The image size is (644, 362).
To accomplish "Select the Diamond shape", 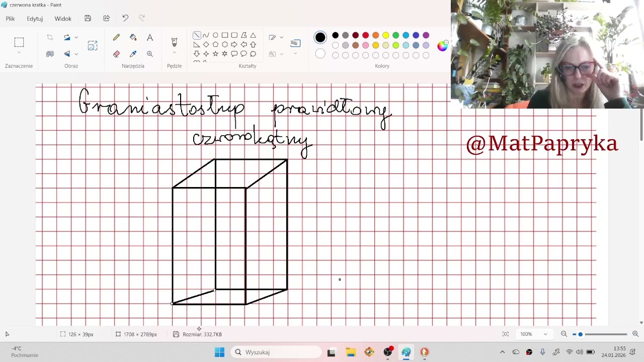I will (206, 45).
